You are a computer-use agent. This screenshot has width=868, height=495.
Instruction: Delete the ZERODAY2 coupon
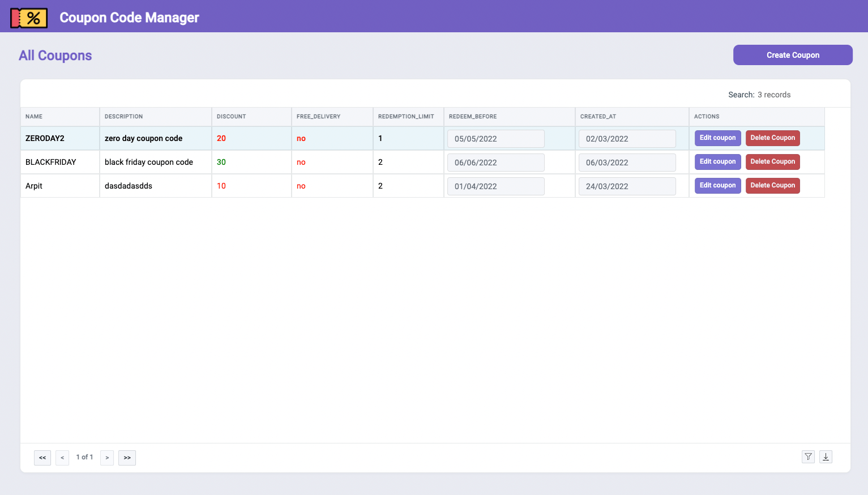772,138
